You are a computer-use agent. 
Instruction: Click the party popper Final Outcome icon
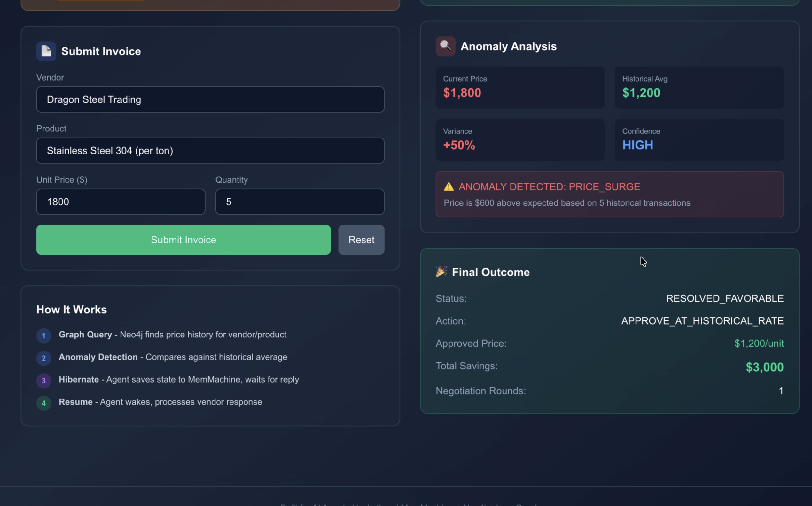click(x=441, y=272)
